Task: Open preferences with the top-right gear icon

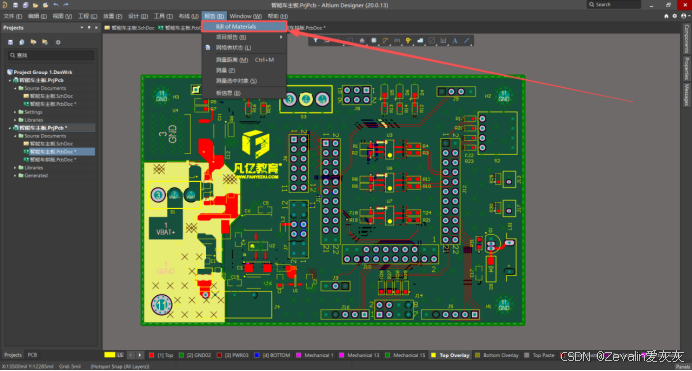Action: tap(674, 16)
